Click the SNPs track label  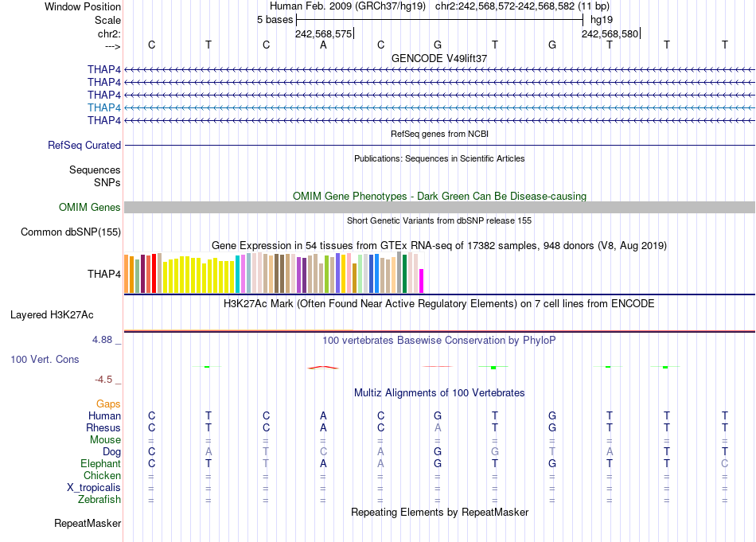pyautogui.click(x=107, y=182)
